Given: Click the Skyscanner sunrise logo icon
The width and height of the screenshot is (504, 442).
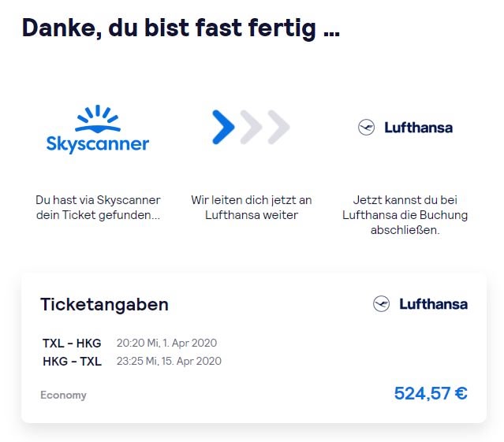Looking at the screenshot, I should coord(98,119).
